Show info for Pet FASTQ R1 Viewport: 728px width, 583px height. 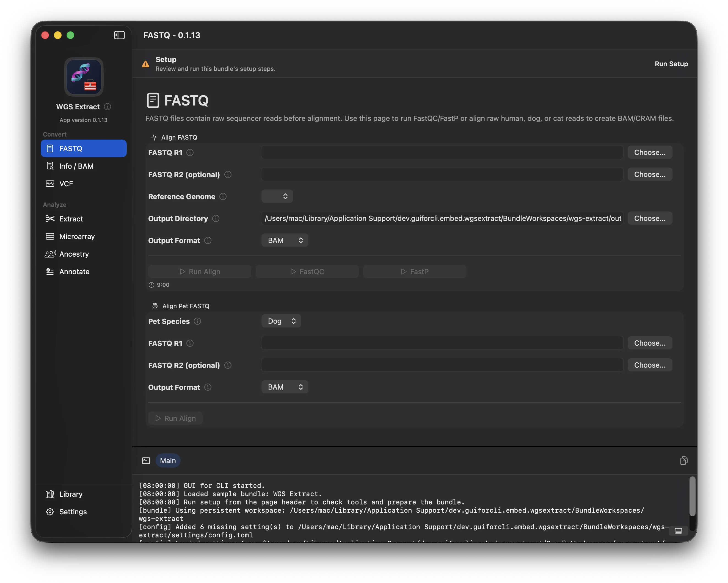click(x=190, y=343)
